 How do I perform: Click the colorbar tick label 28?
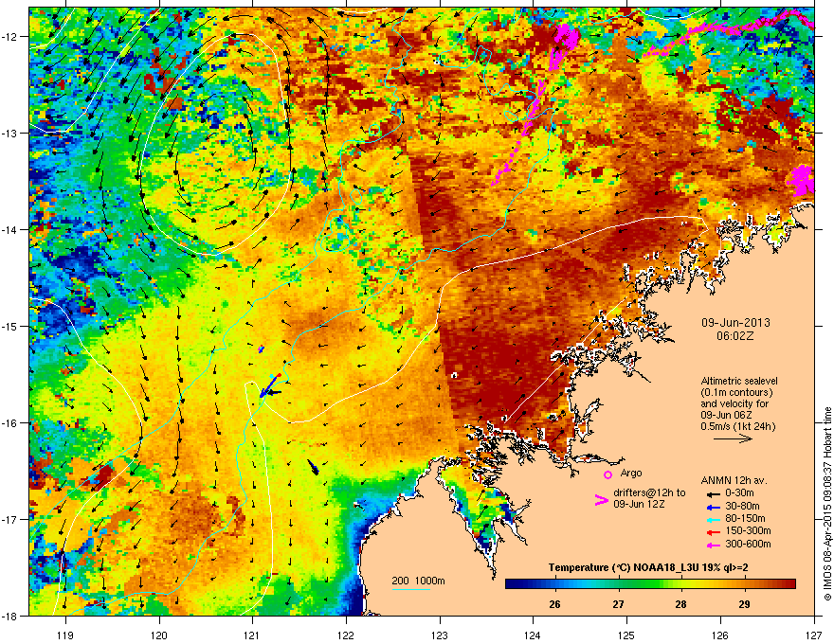click(x=680, y=604)
